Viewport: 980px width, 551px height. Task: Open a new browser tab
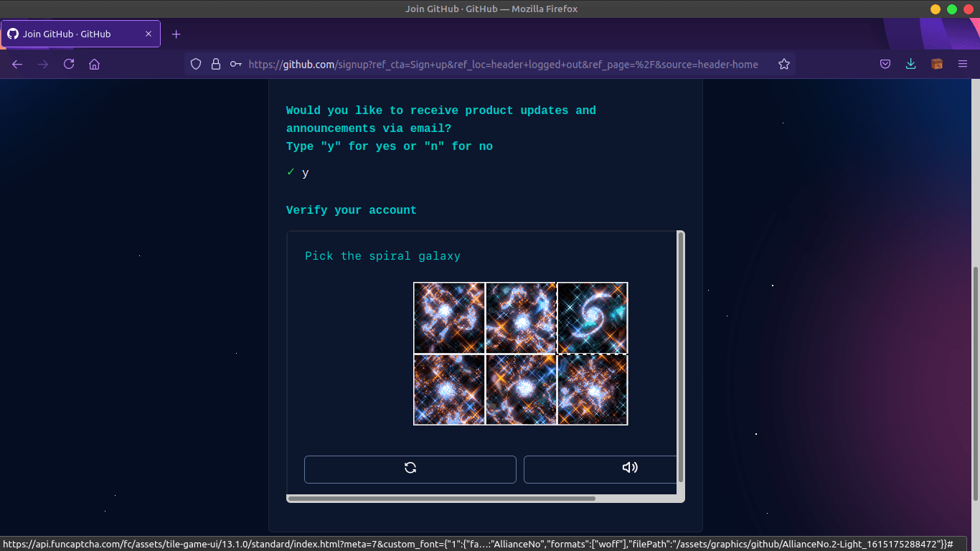pos(176,33)
